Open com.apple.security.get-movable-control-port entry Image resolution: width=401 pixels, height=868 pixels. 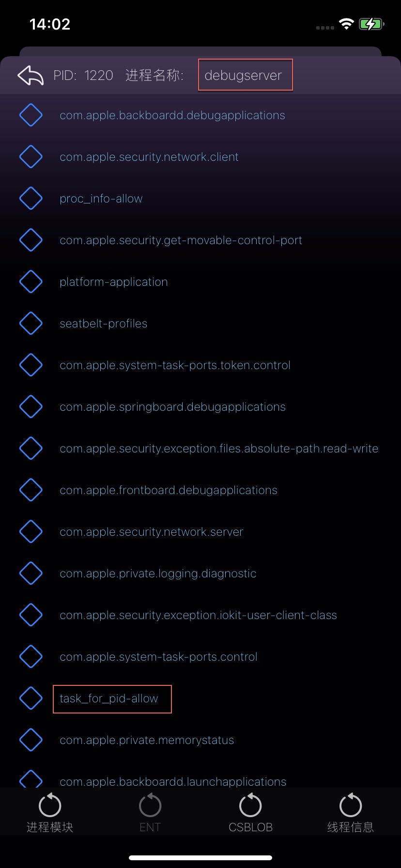181,240
